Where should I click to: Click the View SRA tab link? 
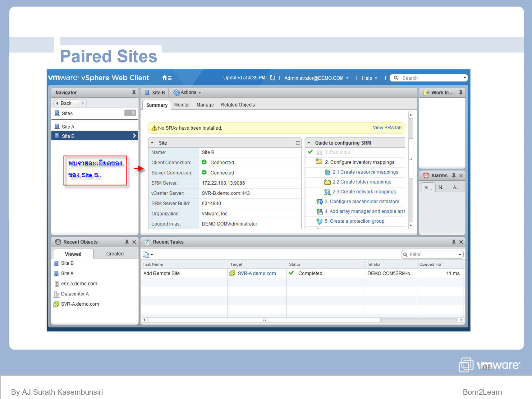(x=387, y=128)
